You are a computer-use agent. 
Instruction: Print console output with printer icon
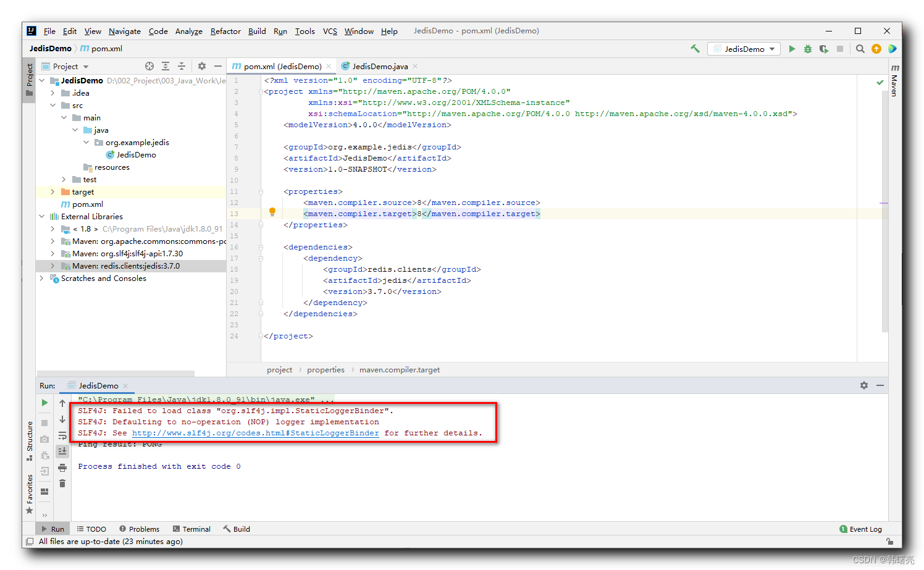[x=62, y=467]
